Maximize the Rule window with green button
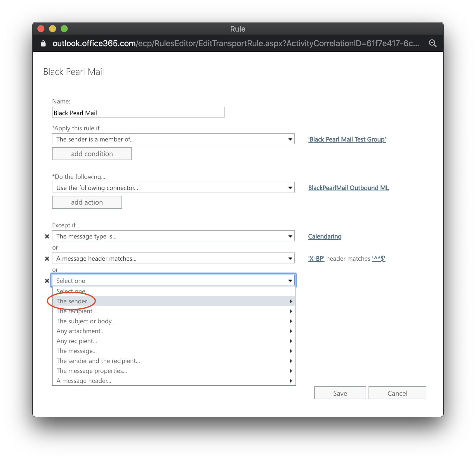 pos(64,29)
